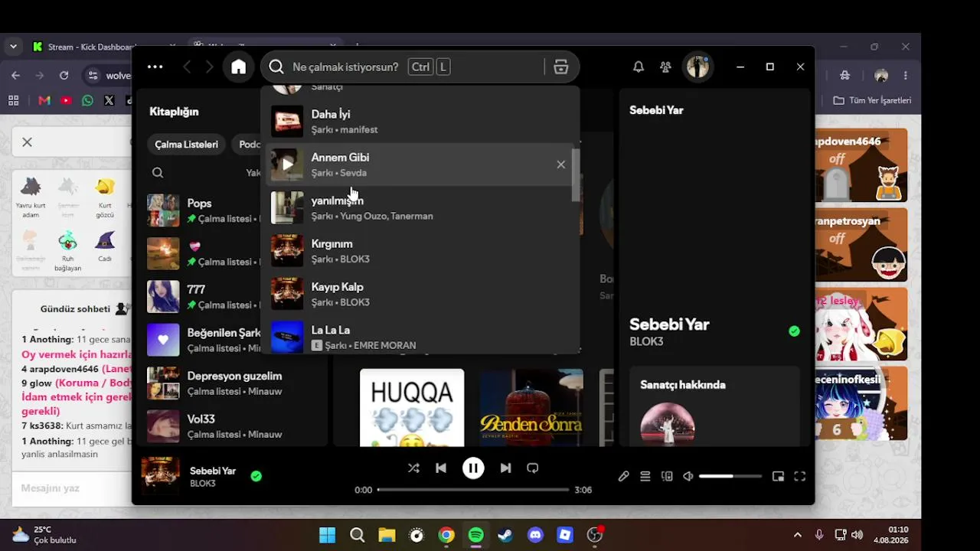The height and width of the screenshot is (551, 980).
Task: Open the play queue
Action: click(645, 477)
